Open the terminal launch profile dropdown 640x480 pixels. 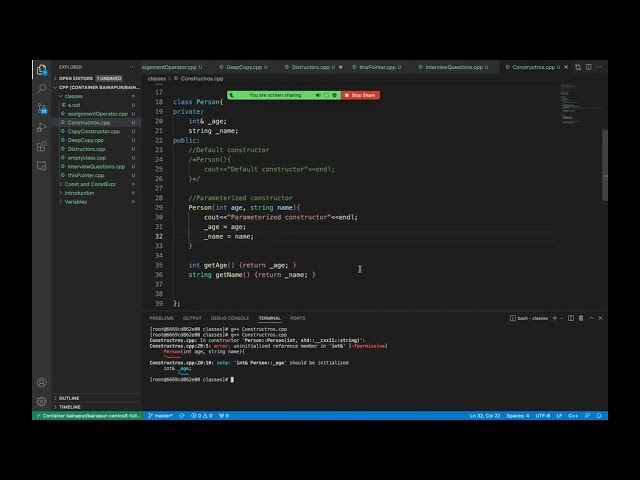[562, 318]
